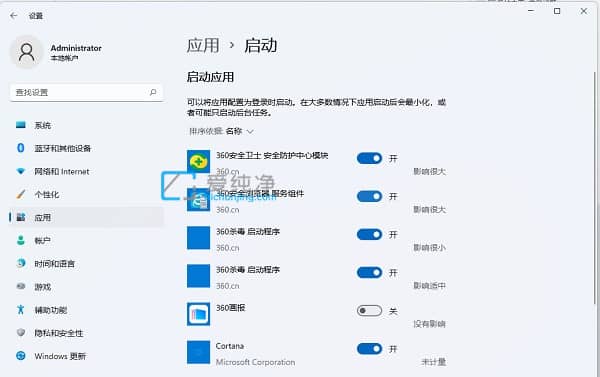Turn off 360安全卫士 安全防护中心模块 startup toggle
Screen dimensions: 600x377
(369, 158)
